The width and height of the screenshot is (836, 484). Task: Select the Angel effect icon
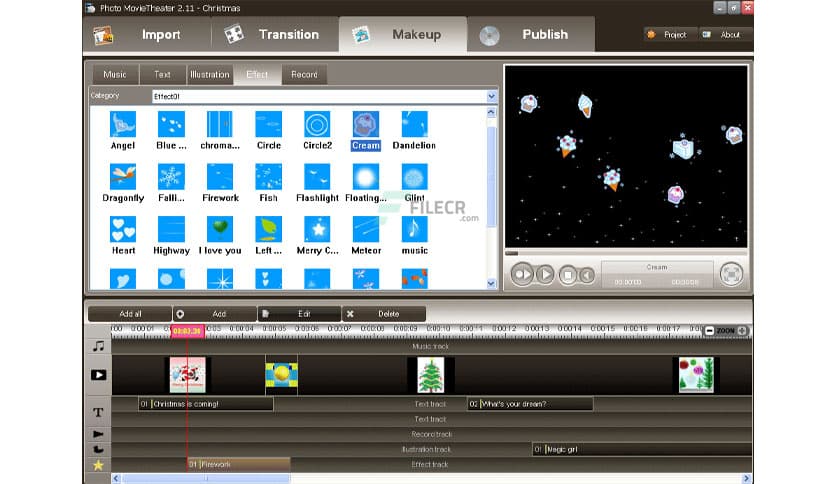click(122, 124)
